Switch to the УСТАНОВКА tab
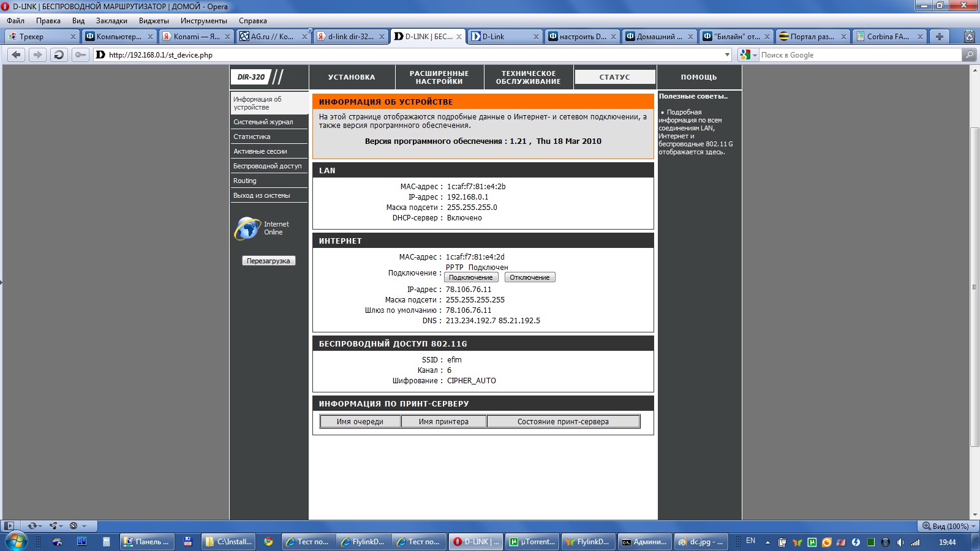Viewport: 980px width, 551px height. (352, 77)
